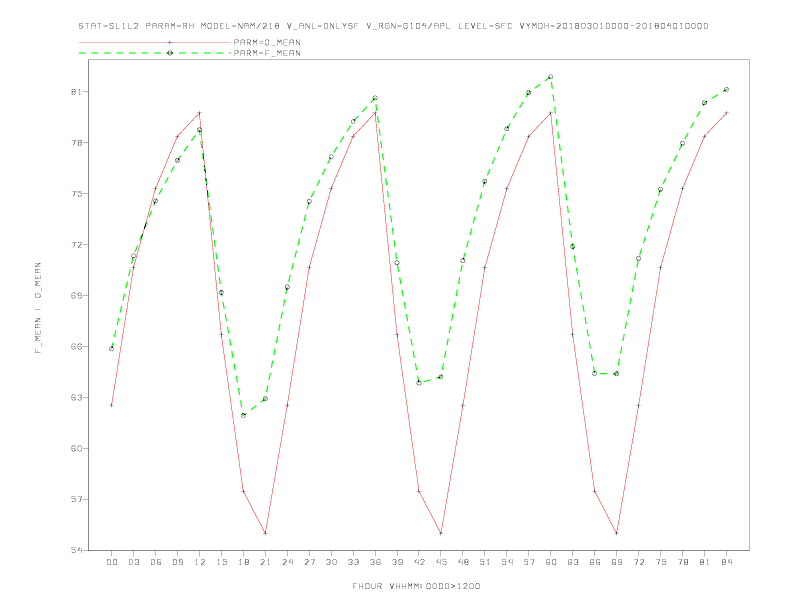The height and width of the screenshot is (612, 792).
Task: Click the plus marker in the O_MEAN legend
Action: tap(170, 42)
